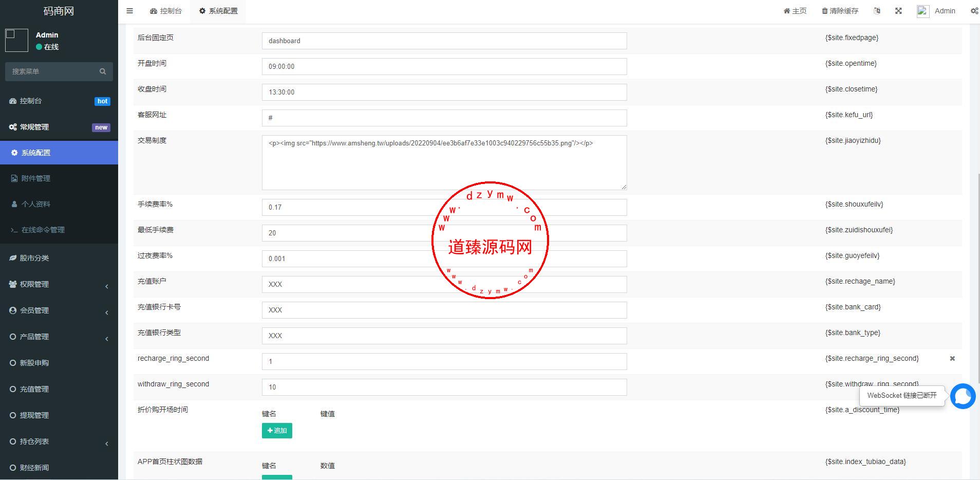Screen dimensions: 980x480
Task: Delete the recharge_ring_second row with X
Action: click(952, 358)
